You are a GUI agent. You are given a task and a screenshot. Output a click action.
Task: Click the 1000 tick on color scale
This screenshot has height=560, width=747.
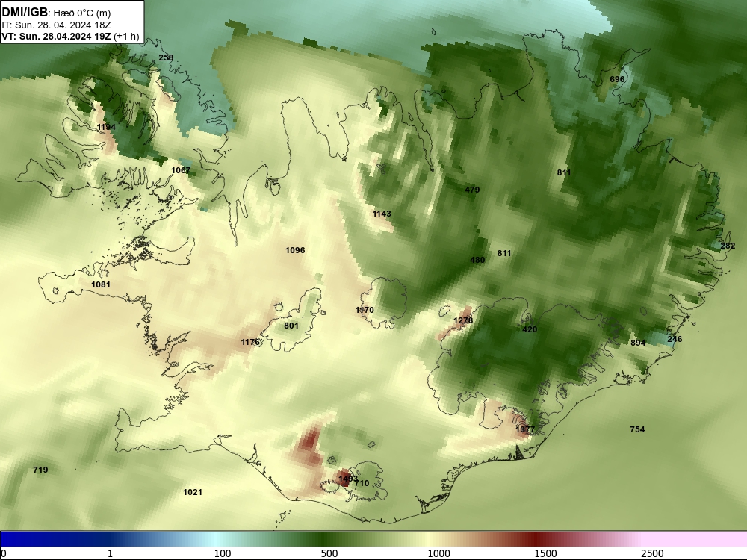(438, 553)
